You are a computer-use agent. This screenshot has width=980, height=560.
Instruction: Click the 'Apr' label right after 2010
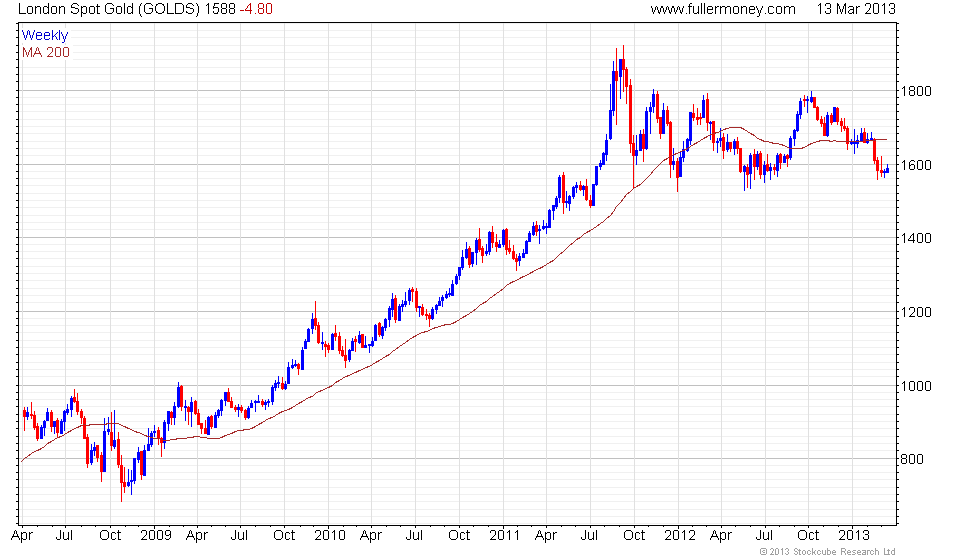[371, 536]
